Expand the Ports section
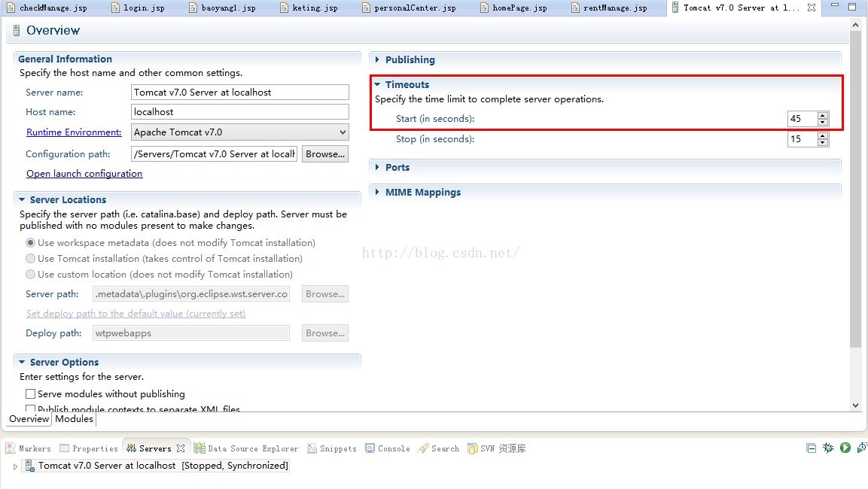The image size is (868, 489). coord(377,167)
